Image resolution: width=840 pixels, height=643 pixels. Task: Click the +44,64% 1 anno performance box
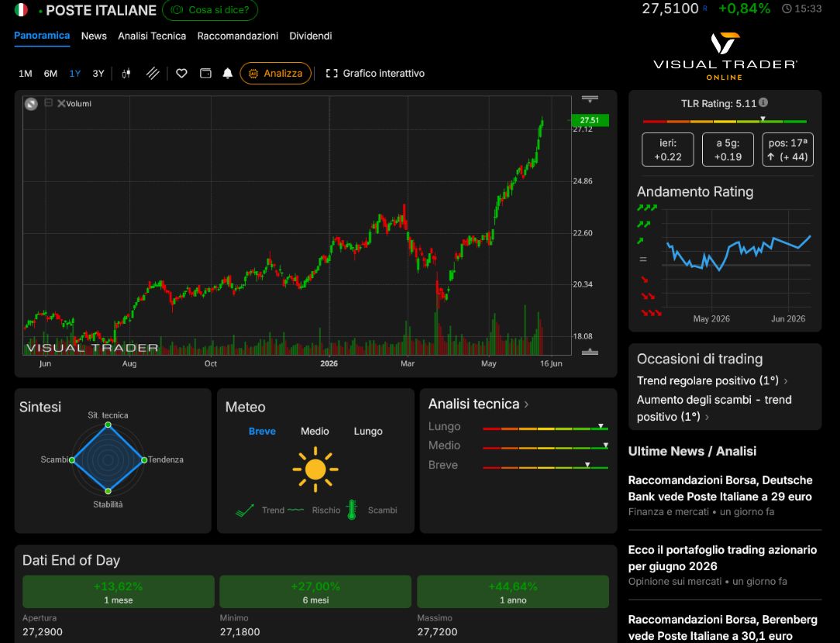(x=513, y=592)
